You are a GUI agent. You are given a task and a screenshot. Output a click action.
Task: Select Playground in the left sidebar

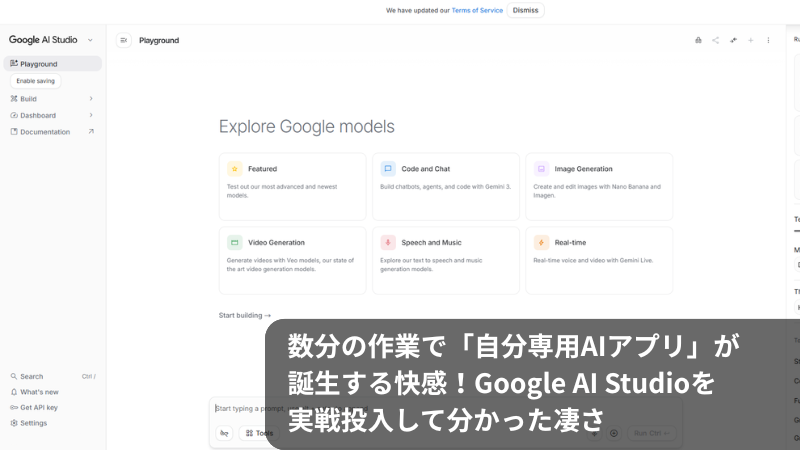click(39, 64)
